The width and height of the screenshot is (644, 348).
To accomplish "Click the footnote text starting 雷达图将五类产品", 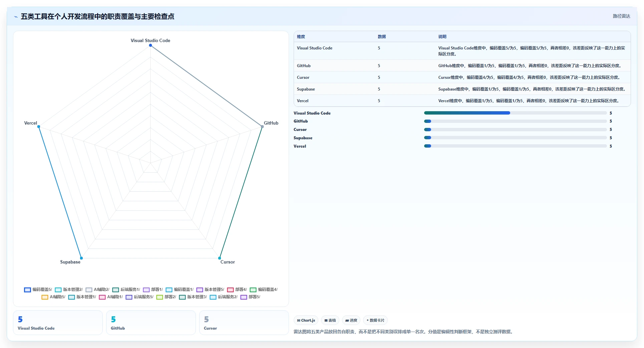I will tap(404, 332).
